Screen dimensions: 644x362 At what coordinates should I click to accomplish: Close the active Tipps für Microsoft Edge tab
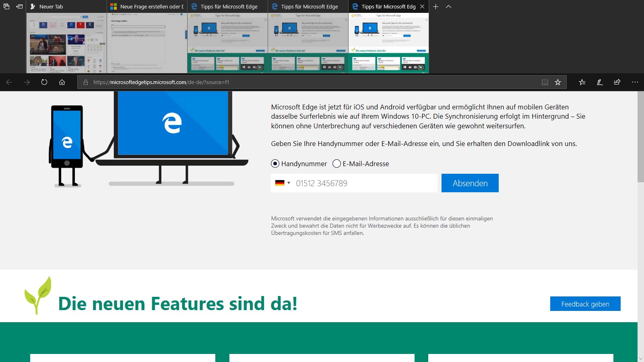pyautogui.click(x=422, y=6)
